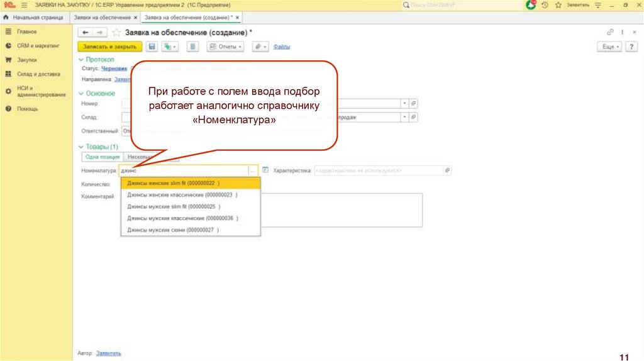
Task: Collapse the Протокол section
Action: point(81,59)
